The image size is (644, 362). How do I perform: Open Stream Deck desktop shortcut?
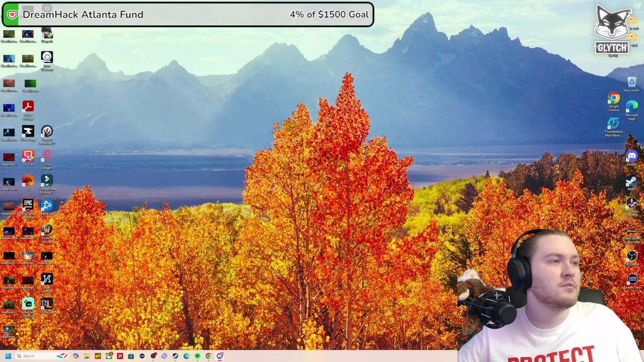[632, 282]
